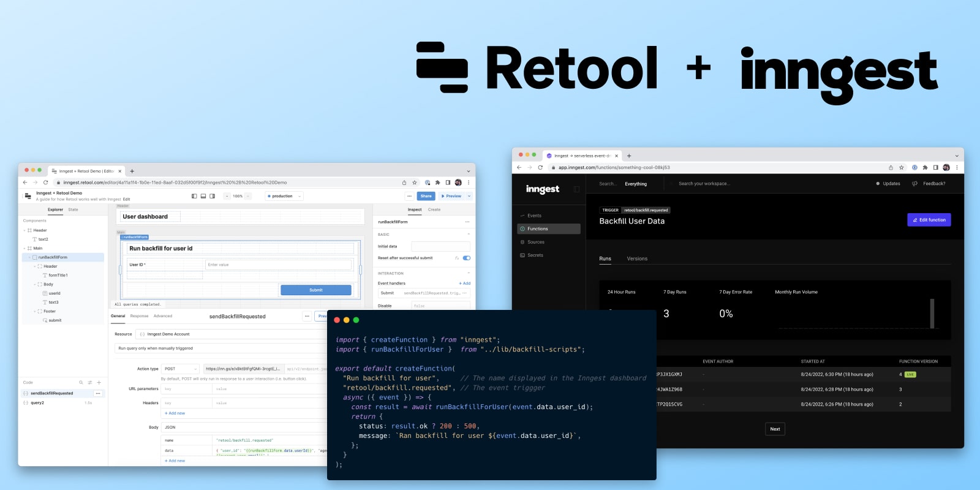980x490 pixels.
Task: Open the Action type POST dropdown
Action: (x=181, y=369)
